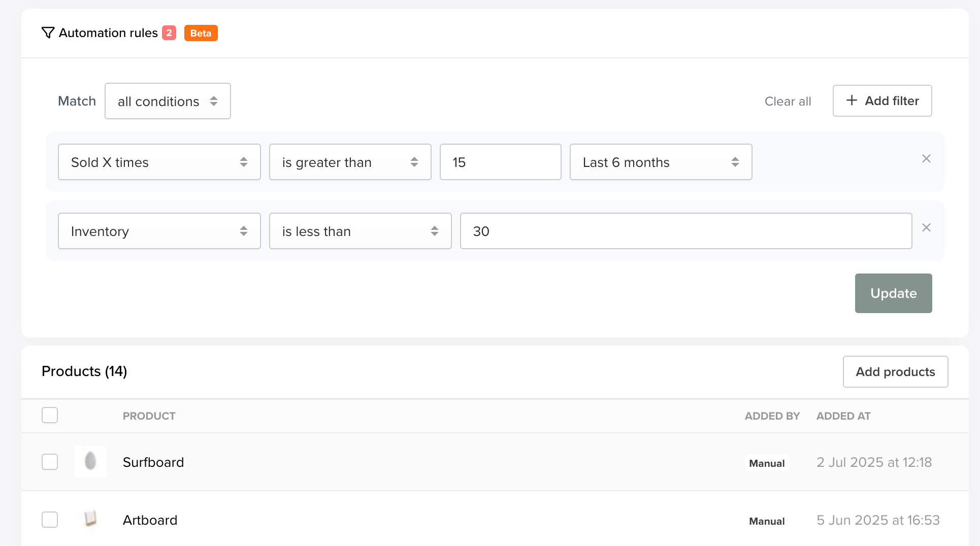Click the Artboard product name
Screen dimensions: 980x546
[x=150, y=520]
